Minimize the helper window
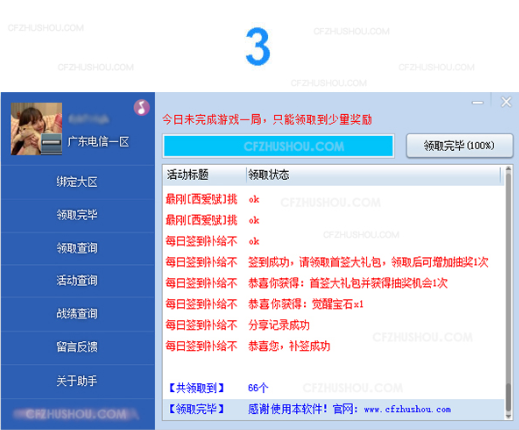Screen dimensions: 519x430 click(478, 103)
